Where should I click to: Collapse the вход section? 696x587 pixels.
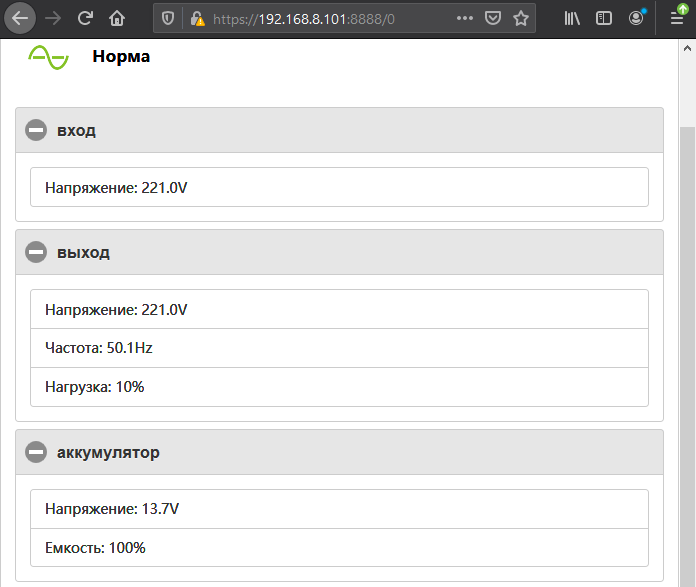point(36,130)
